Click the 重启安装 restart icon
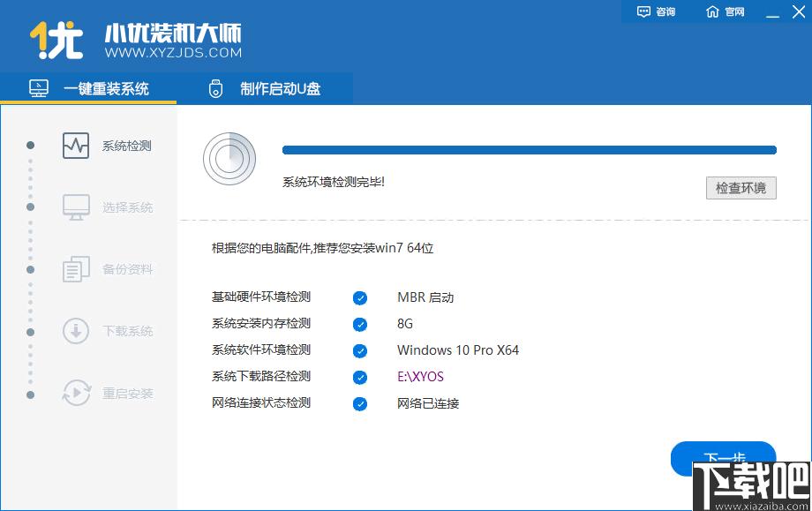The width and height of the screenshot is (812, 511). [x=76, y=393]
